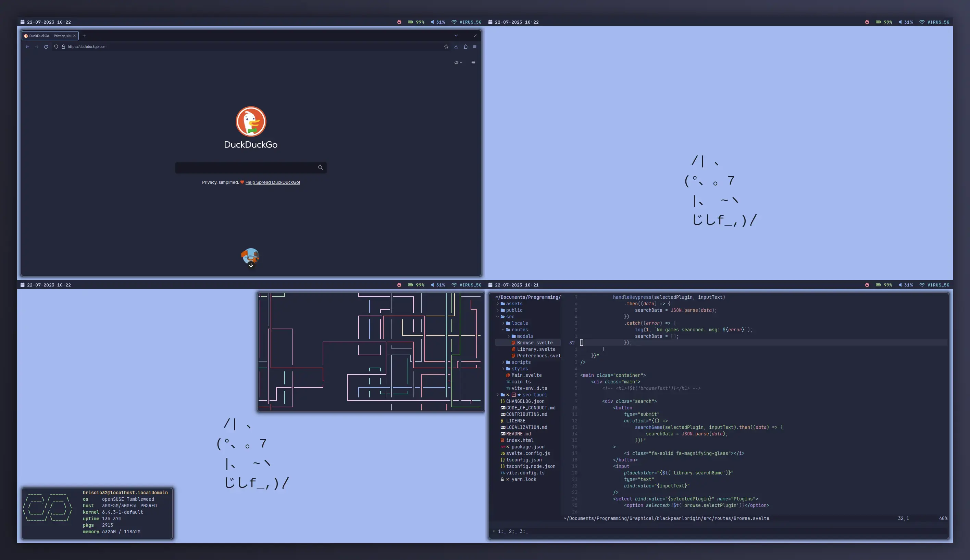This screenshot has width=970, height=560.
Task: Click the braces icon beside CHANGELOG.json
Action: [x=502, y=402]
